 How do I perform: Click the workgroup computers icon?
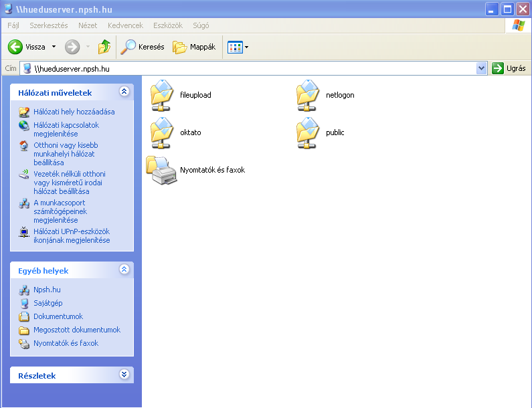click(23, 203)
